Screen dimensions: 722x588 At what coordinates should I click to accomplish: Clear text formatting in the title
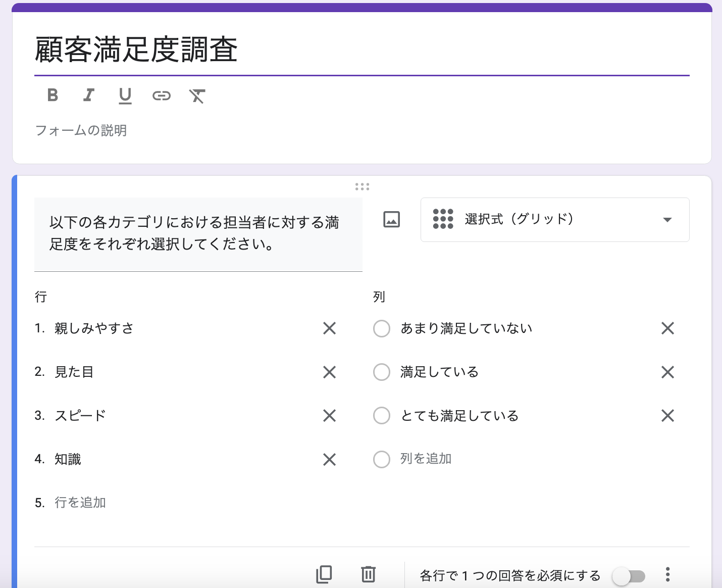(197, 95)
